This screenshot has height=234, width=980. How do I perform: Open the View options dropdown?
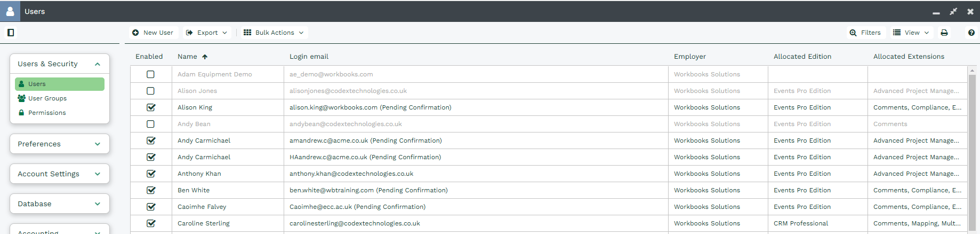[911, 33]
